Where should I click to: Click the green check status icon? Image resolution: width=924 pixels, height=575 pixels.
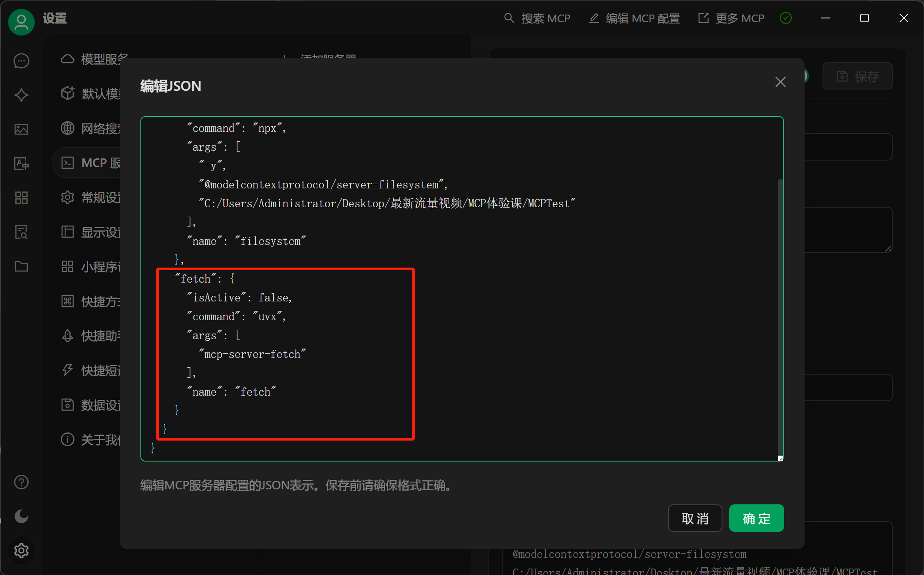[786, 18]
